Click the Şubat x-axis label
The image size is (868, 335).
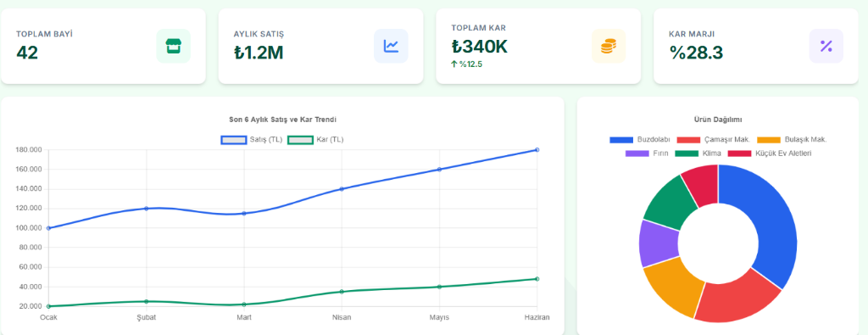pyautogui.click(x=146, y=317)
